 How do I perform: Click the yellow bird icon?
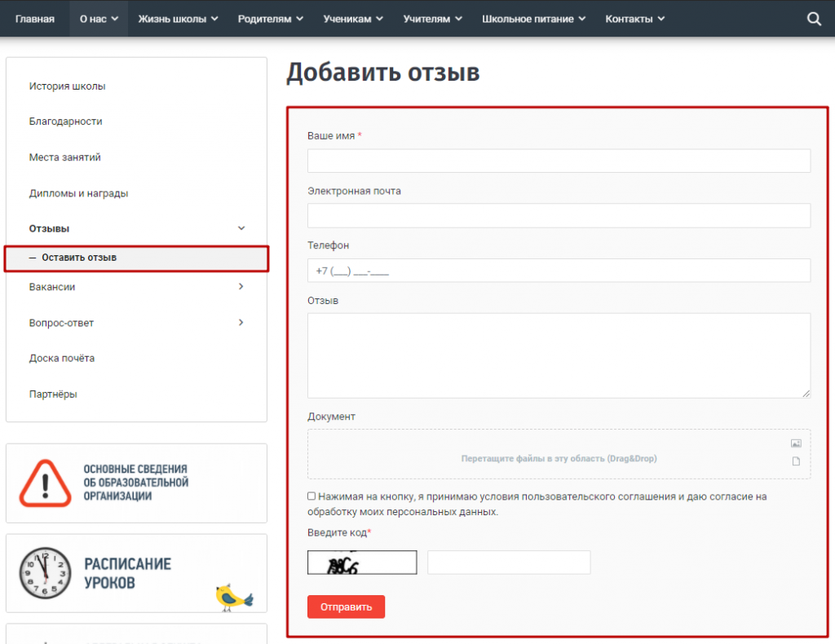point(233,597)
